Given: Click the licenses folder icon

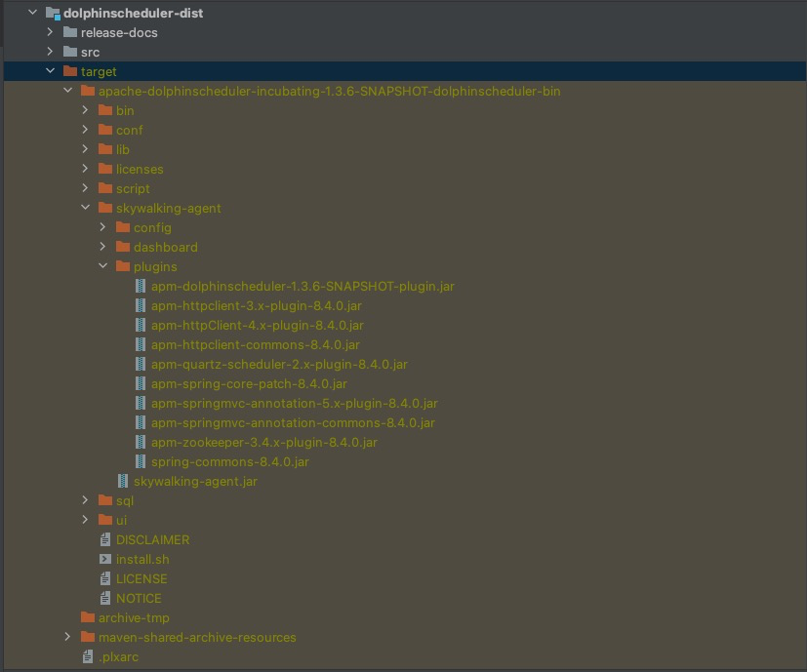Looking at the screenshot, I should point(105,170).
